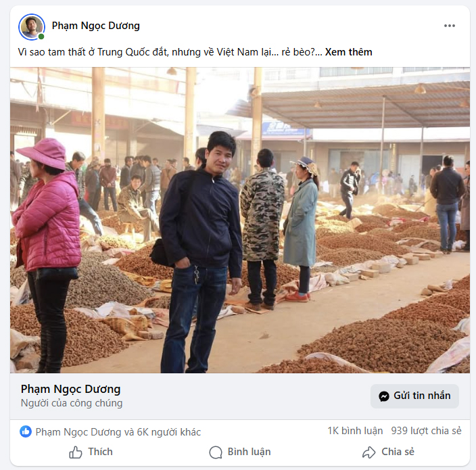
Task: Open author name link in post header
Action: click(x=96, y=26)
